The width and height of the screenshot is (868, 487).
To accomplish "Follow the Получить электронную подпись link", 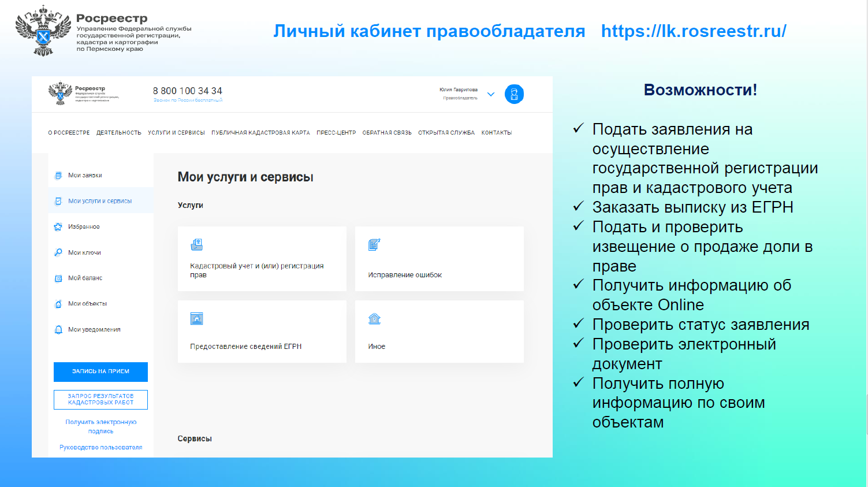I will pos(100,426).
